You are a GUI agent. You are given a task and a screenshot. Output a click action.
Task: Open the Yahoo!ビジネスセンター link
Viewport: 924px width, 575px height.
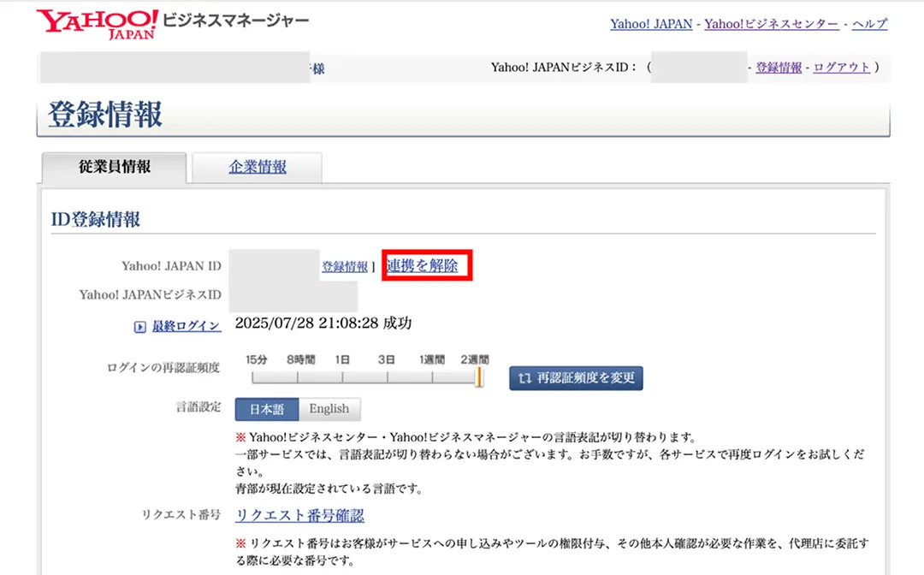click(771, 24)
